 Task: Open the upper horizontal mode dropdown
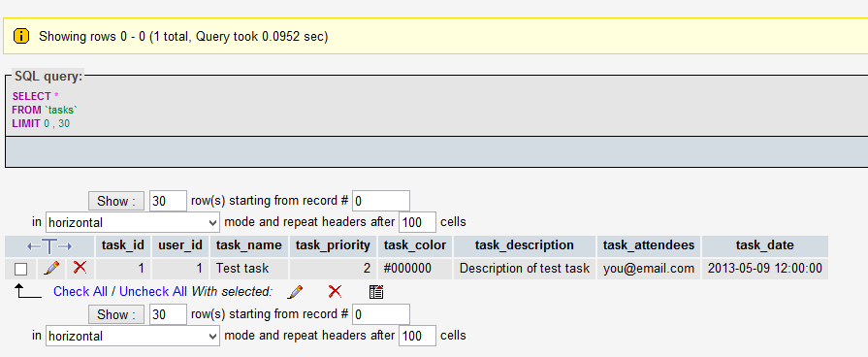click(x=133, y=222)
